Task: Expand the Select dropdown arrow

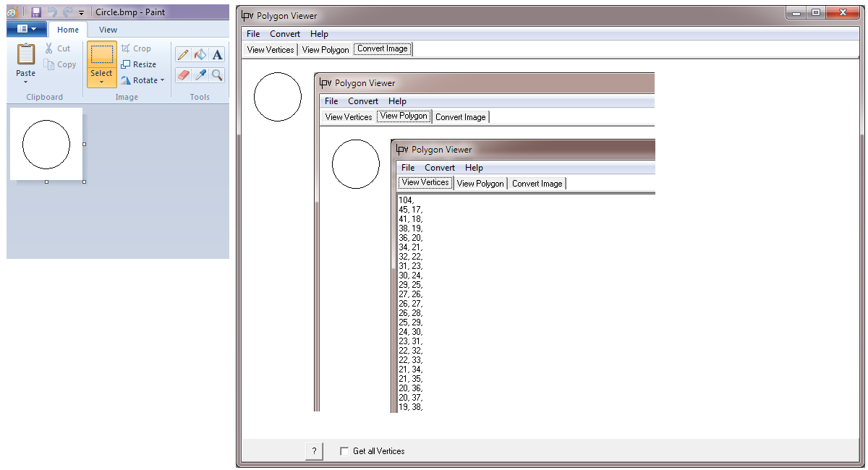Action: click(102, 82)
